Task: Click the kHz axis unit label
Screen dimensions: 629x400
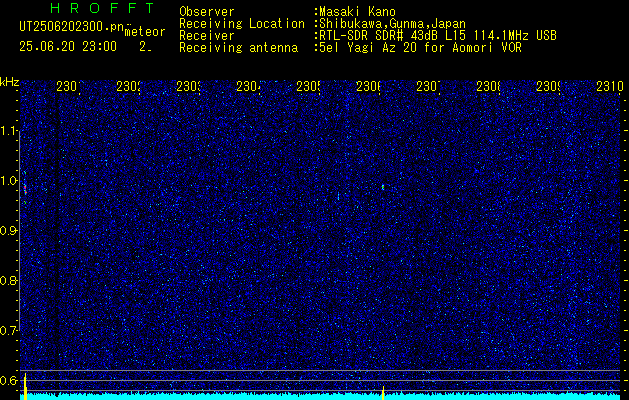Action: [x=9, y=82]
